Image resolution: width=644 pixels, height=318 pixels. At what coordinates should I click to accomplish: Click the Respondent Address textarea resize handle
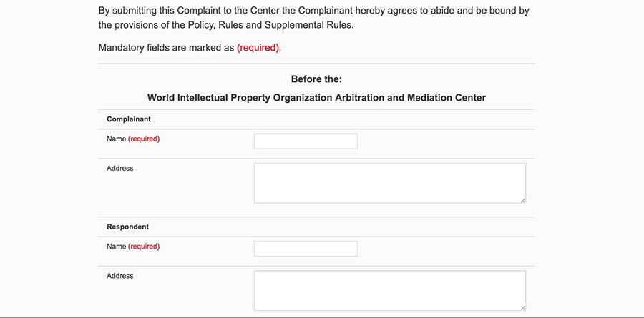[x=523, y=307]
